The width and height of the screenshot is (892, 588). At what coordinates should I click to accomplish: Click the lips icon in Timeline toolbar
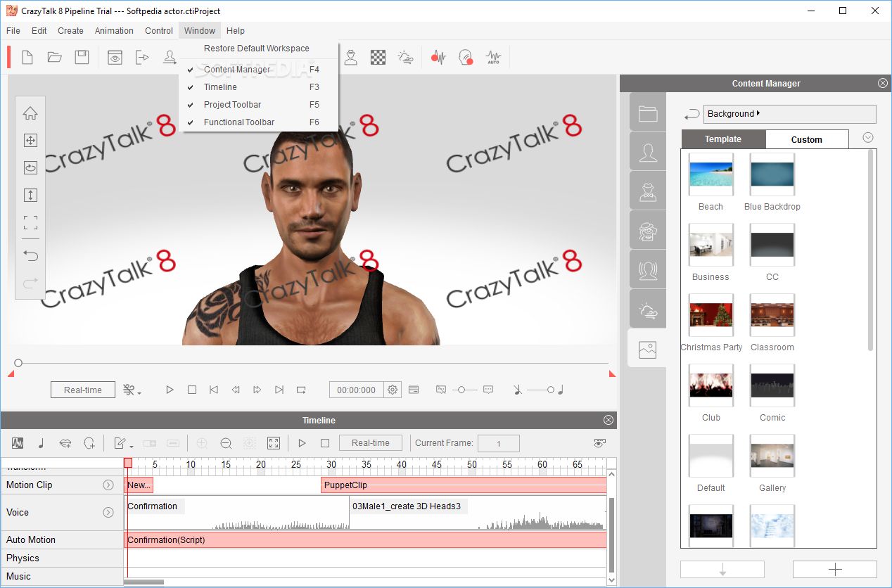65,443
